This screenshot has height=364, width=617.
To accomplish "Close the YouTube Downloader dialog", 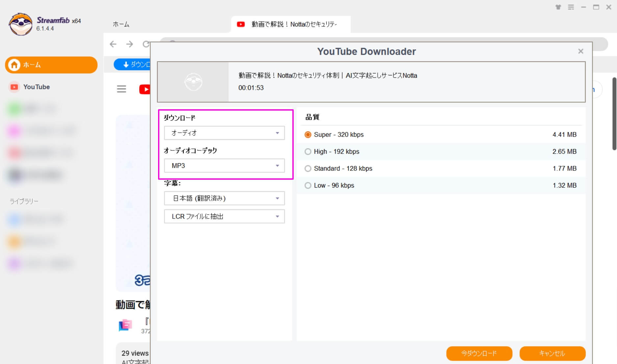I will click(580, 51).
